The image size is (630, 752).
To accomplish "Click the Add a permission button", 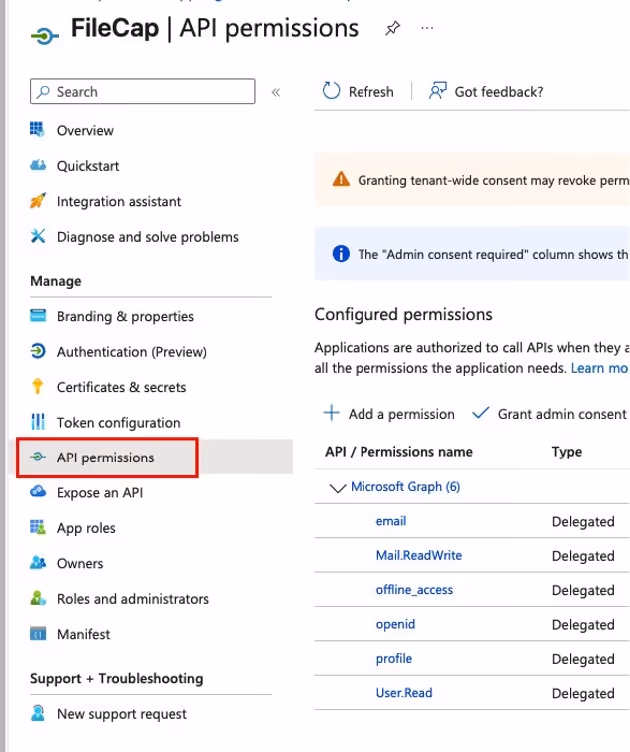I will 389,413.
